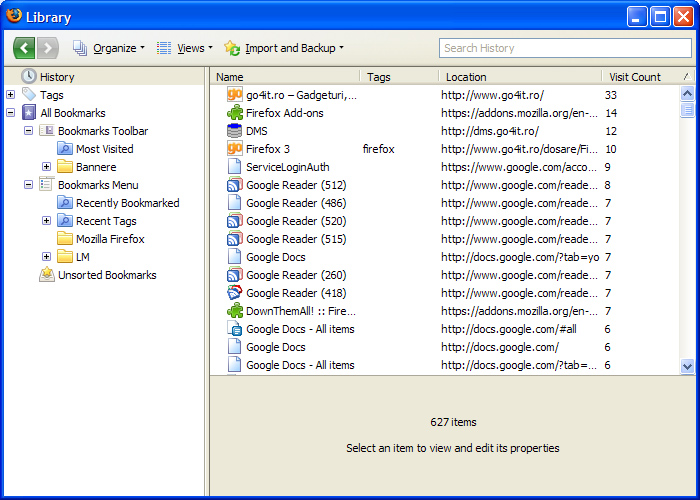This screenshot has width=700, height=500.
Task: Expand the Recent Tags node
Action: (46, 221)
